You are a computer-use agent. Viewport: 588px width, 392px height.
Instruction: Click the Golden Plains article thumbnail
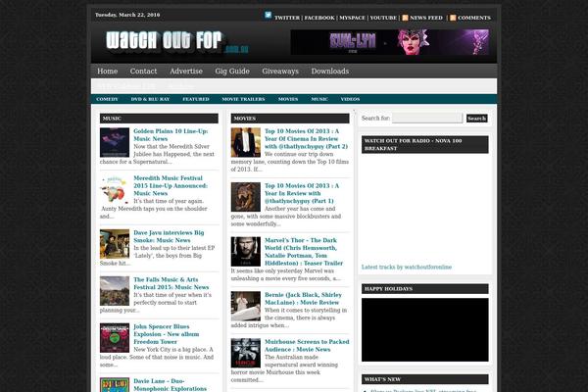[115, 142]
